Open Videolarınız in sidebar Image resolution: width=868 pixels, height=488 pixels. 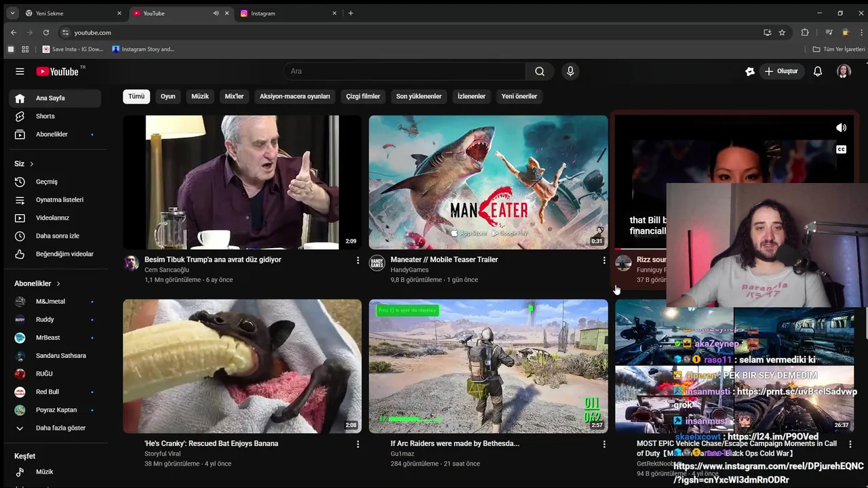point(55,218)
